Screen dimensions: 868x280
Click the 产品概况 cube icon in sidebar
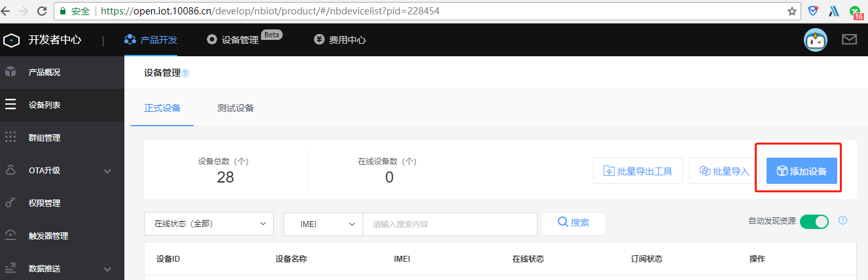pos(10,72)
